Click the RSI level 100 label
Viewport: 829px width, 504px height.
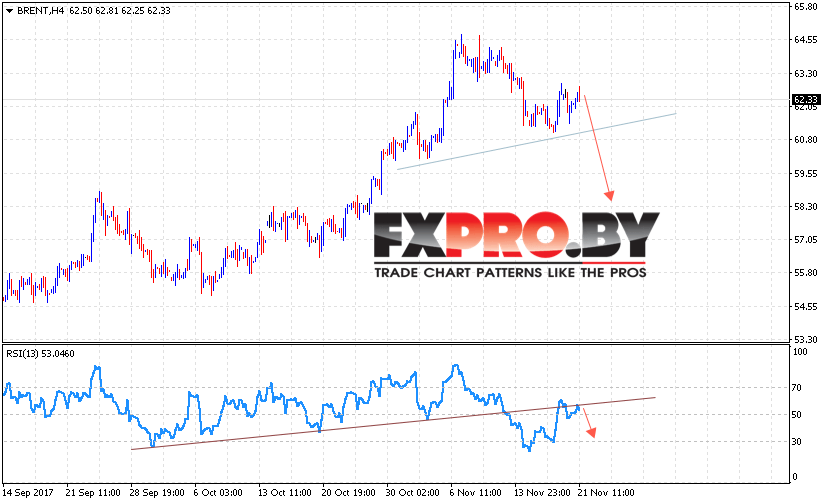point(800,352)
